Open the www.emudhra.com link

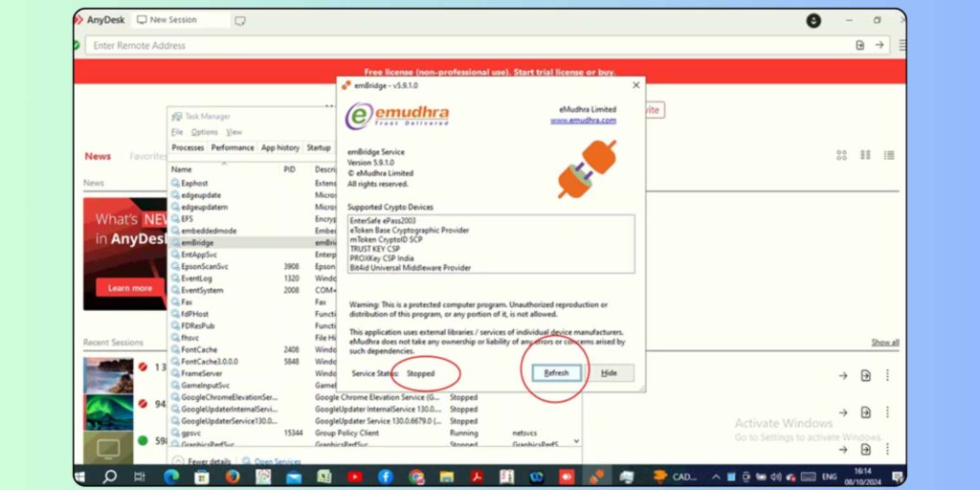tap(583, 121)
